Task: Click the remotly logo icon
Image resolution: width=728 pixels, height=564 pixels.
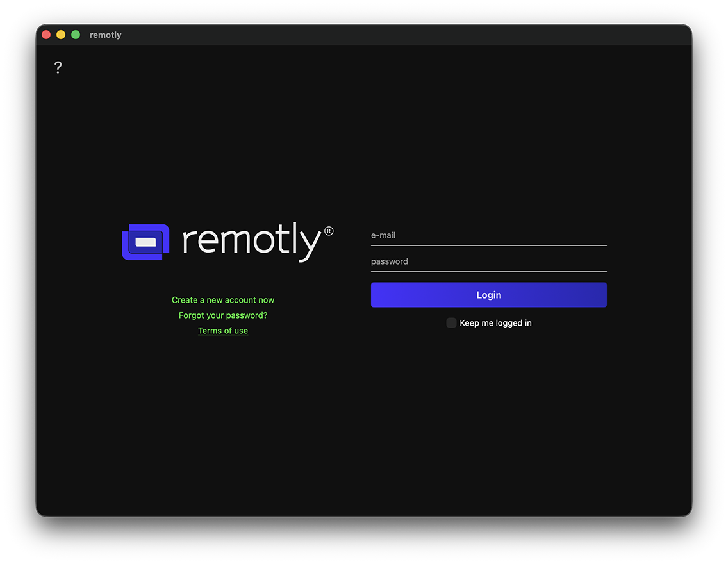Action: point(145,242)
